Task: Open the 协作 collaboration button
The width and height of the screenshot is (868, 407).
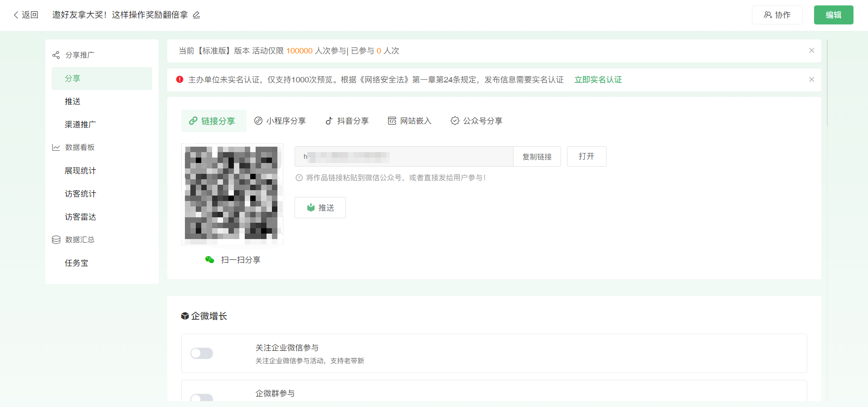Action: point(777,15)
